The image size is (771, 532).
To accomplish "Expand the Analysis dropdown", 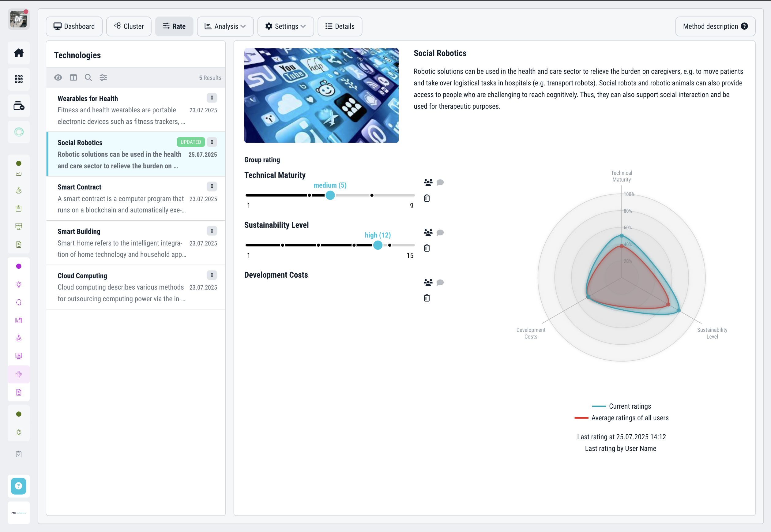I will point(225,26).
